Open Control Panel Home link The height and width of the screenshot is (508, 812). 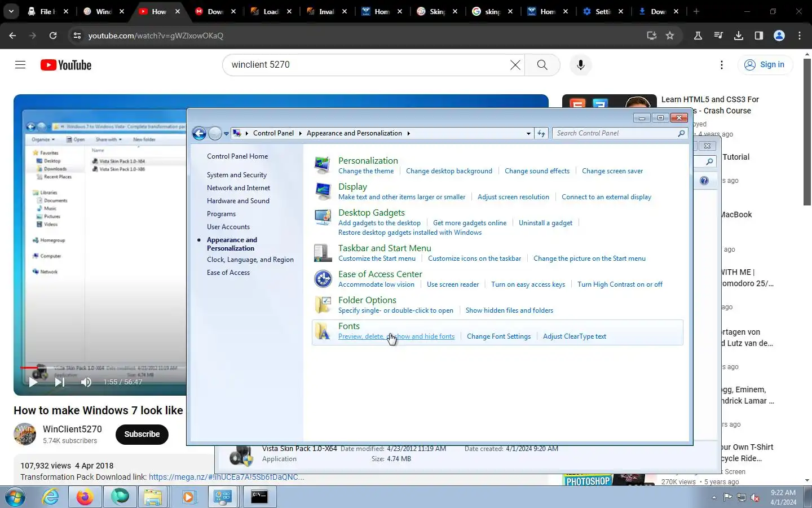point(237,156)
